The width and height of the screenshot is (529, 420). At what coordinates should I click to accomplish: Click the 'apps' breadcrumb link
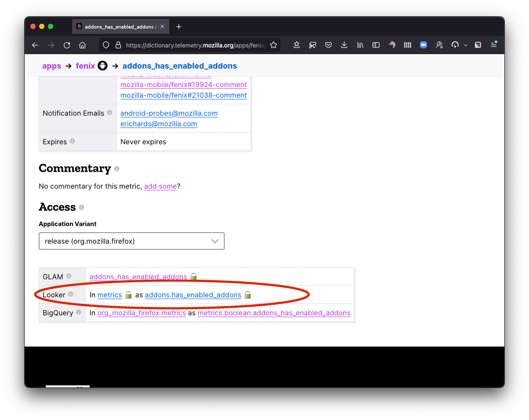(51, 66)
